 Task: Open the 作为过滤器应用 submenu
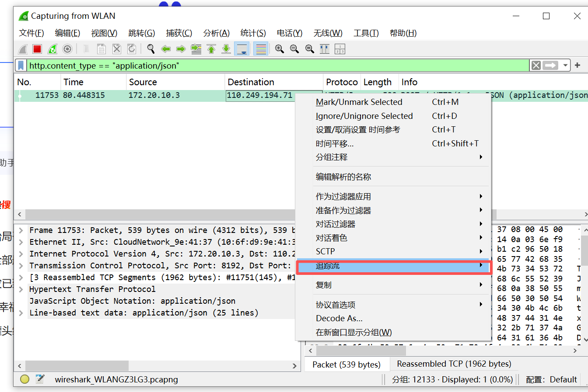(x=393, y=197)
